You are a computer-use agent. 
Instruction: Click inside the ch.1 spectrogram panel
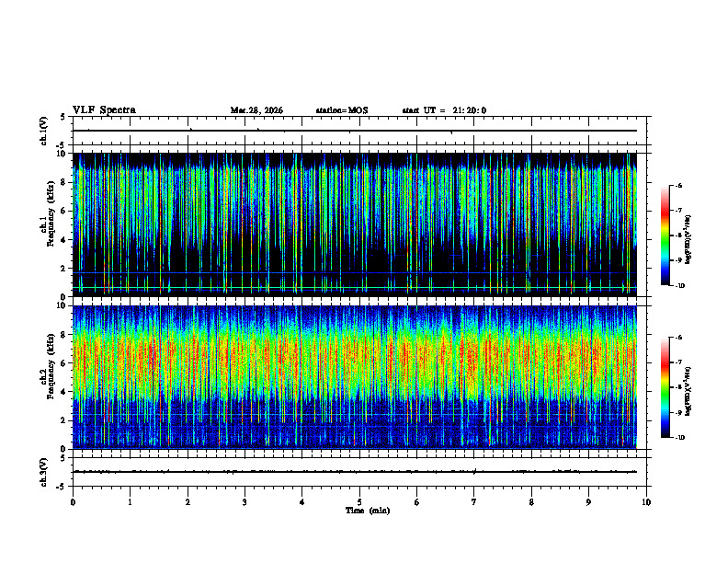coord(355,224)
